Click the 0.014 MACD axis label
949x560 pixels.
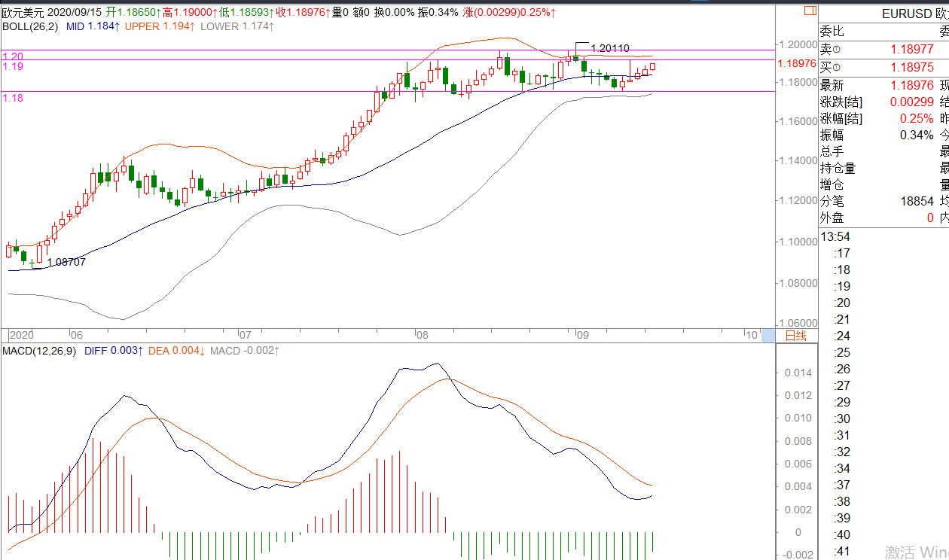[800, 373]
